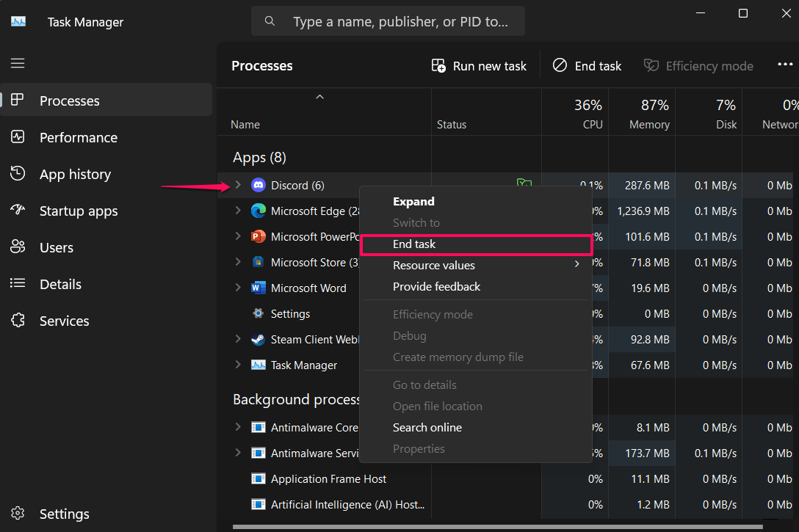Click the Details list icon
Viewport: 799px width, 532px height.
18,283
